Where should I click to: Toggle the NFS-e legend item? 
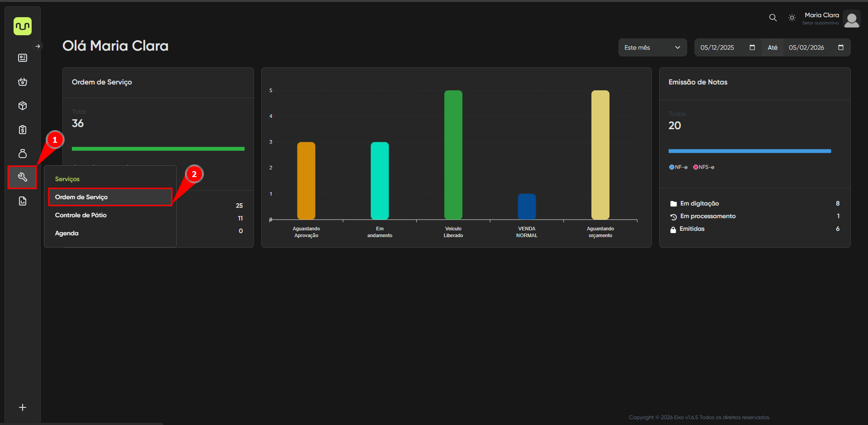(703, 167)
